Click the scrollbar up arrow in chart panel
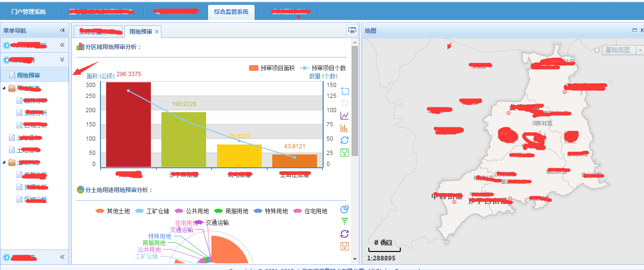Screen dimensions: 644x270 (x=355, y=42)
